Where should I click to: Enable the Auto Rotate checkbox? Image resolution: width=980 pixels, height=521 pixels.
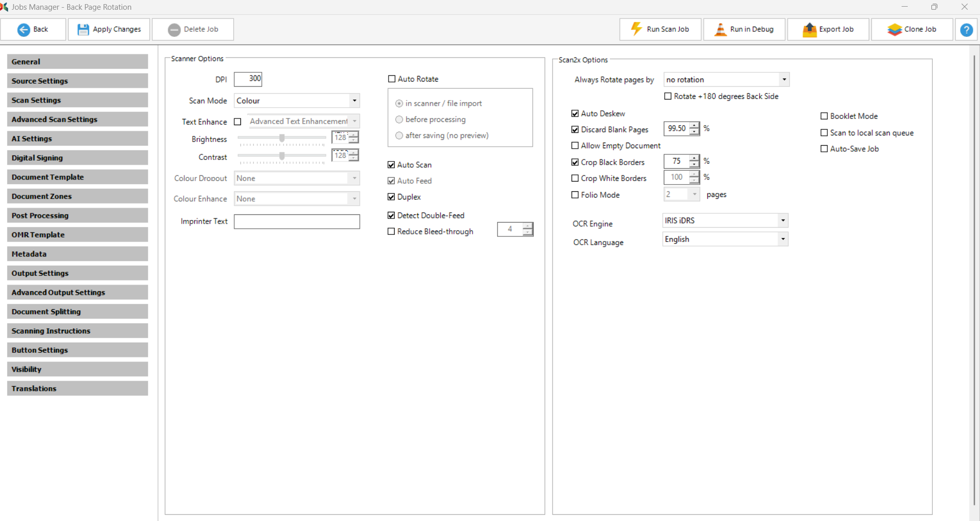[392, 79]
